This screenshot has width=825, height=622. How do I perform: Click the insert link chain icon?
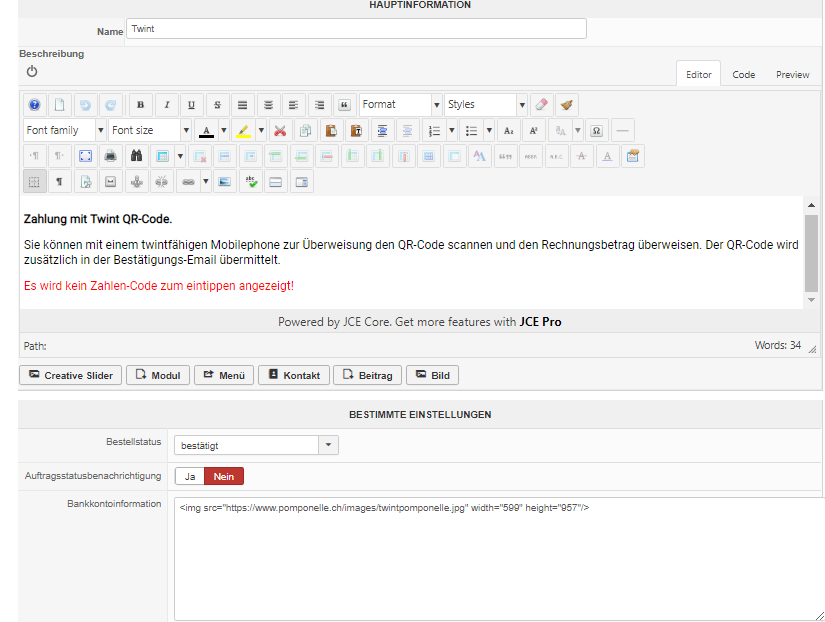click(x=188, y=182)
